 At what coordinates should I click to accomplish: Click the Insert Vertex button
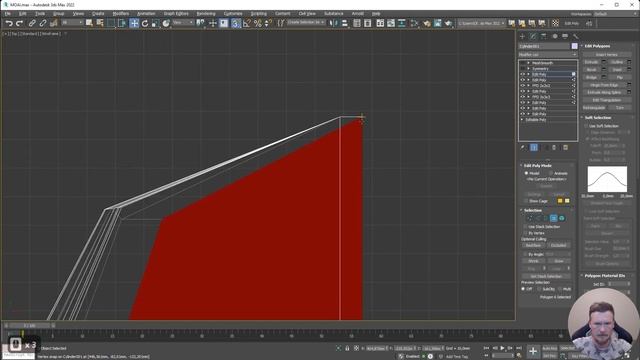point(607,55)
